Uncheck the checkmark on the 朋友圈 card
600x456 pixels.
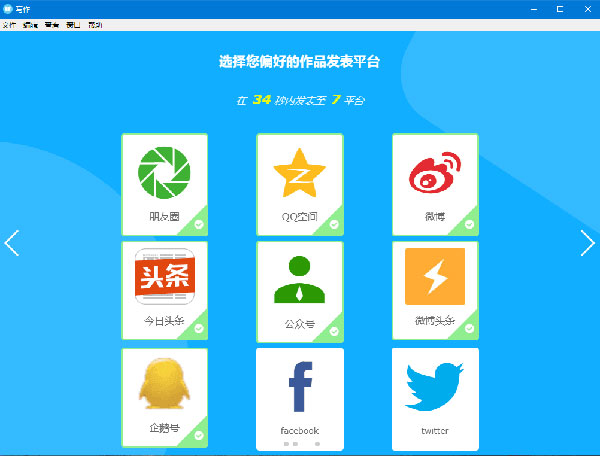coord(199,225)
